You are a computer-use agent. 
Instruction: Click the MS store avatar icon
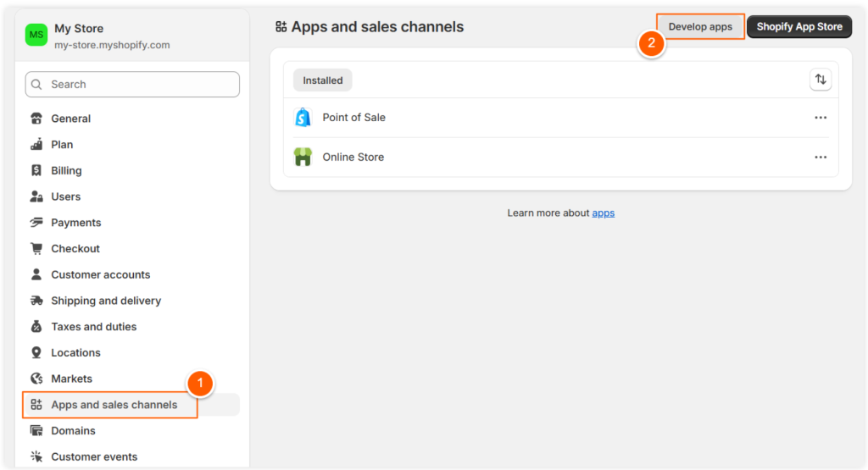pos(36,35)
